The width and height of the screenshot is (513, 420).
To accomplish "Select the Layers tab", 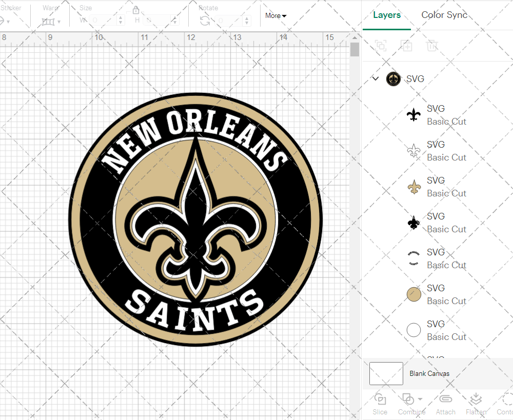I will pyautogui.click(x=387, y=15).
